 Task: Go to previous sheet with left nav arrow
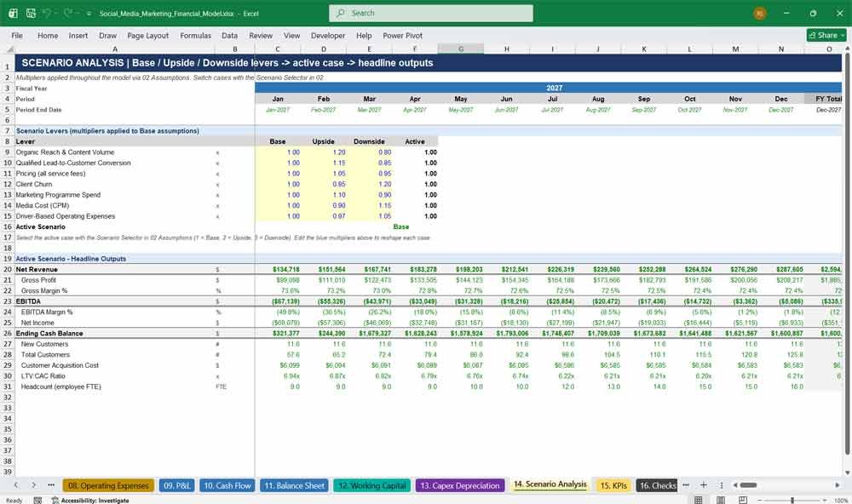[16, 485]
